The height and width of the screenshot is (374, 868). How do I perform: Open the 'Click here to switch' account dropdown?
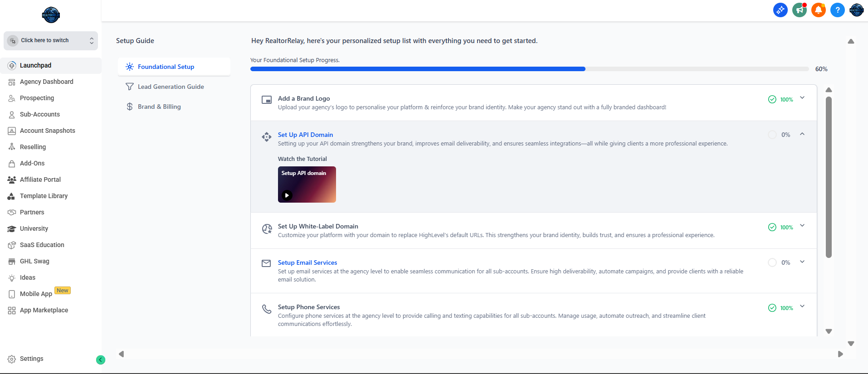pyautogui.click(x=51, y=41)
